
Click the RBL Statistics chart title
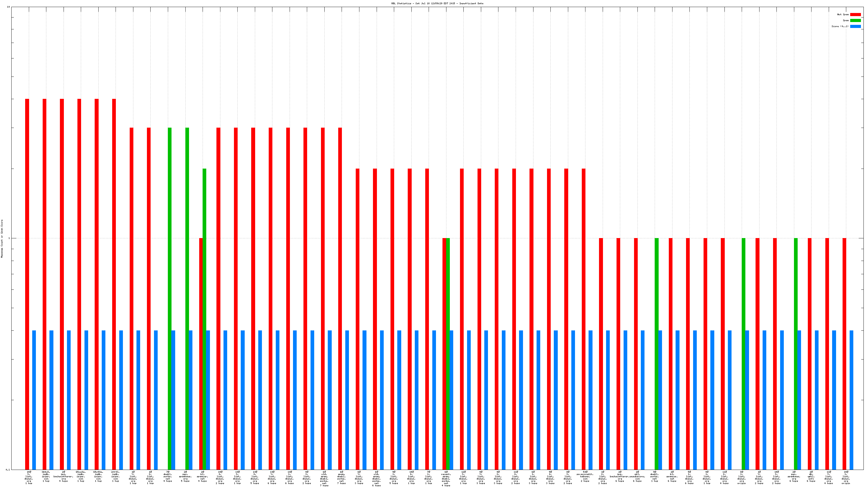tap(437, 3)
